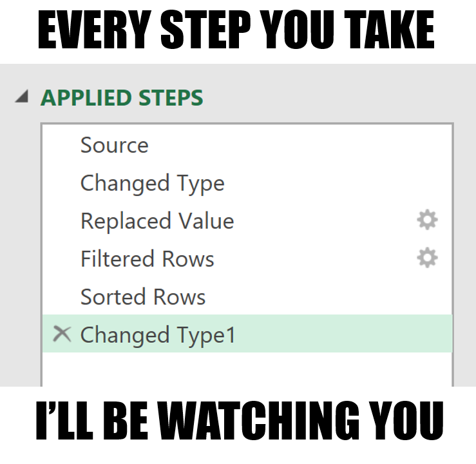Collapse the Applied Steps section triangle
The image size is (476, 464).
click(x=23, y=97)
